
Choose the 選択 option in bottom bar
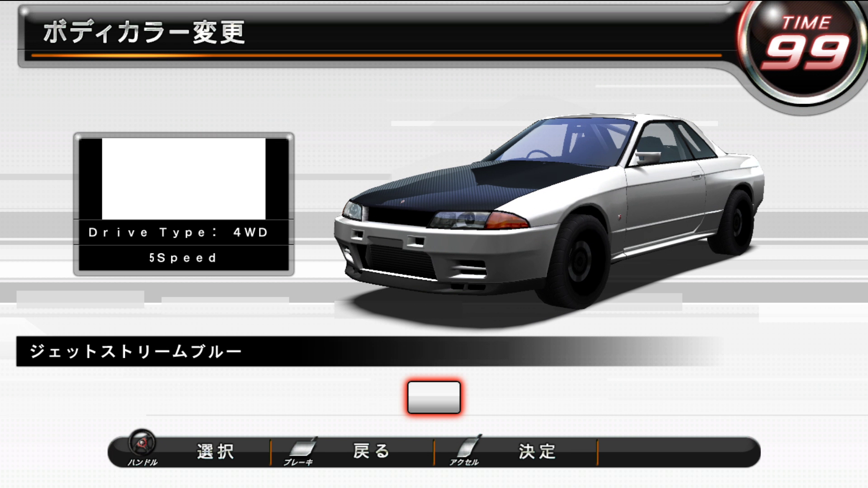(216, 451)
